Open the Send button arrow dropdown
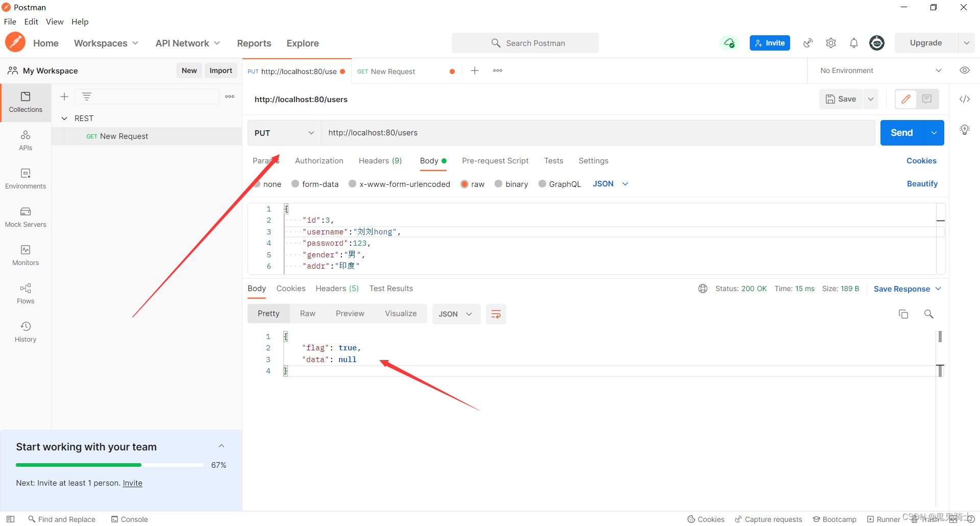This screenshot has width=980, height=526. click(934, 133)
